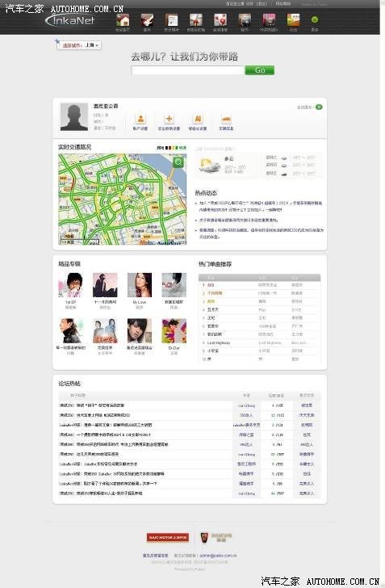Open the My Love album cover
Image resolution: width=385 pixels, height=588 pixels.
[x=140, y=285]
